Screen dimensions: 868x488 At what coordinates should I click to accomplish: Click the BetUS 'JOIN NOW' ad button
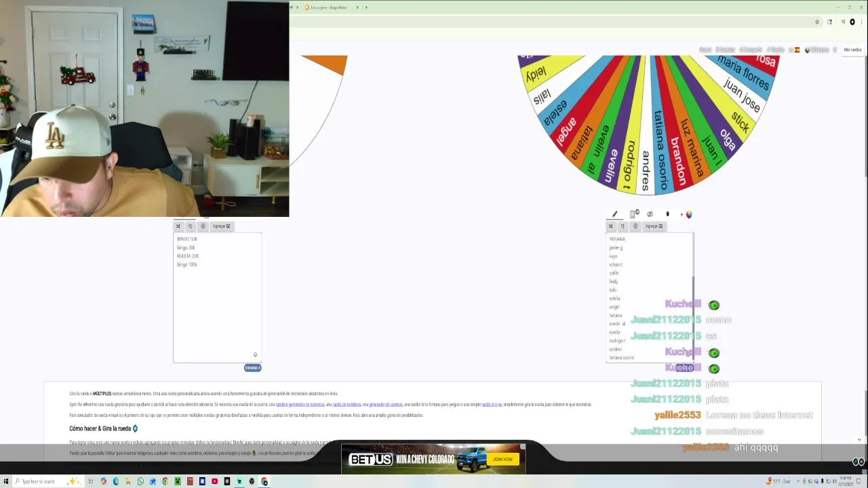pos(502,460)
